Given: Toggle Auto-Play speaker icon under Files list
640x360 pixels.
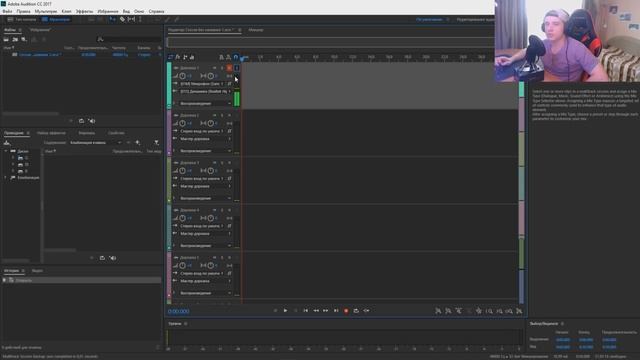Looking at the screenshot, I should 92,121.
